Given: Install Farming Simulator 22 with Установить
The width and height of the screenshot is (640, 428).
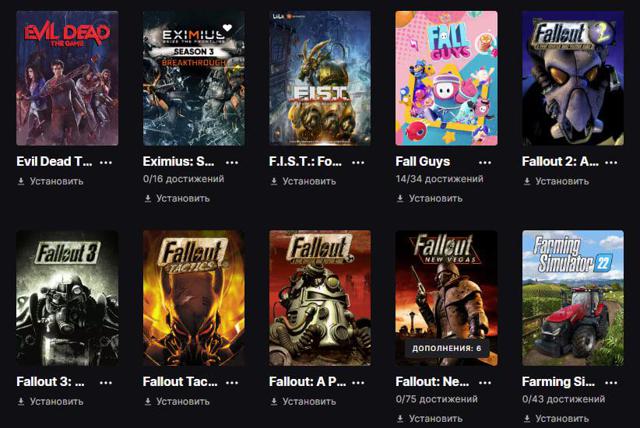Looking at the screenshot, I should pyautogui.click(x=556, y=419).
